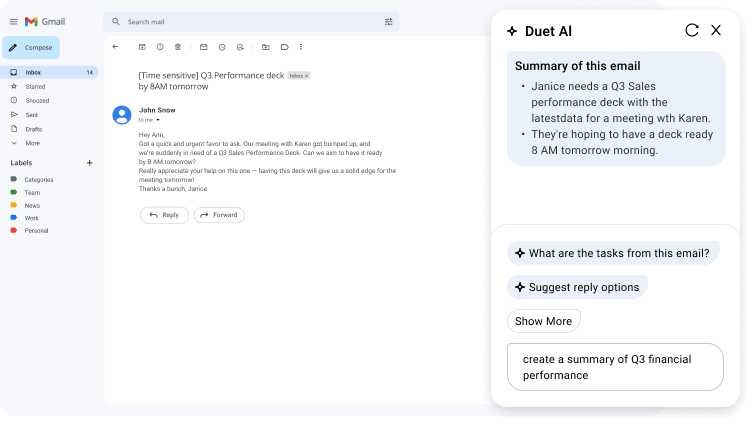Refresh the Duet AI panel

click(x=692, y=30)
